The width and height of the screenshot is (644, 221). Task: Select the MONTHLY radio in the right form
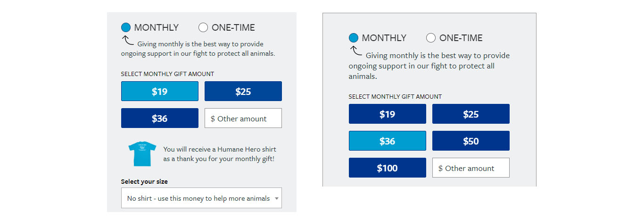354,38
